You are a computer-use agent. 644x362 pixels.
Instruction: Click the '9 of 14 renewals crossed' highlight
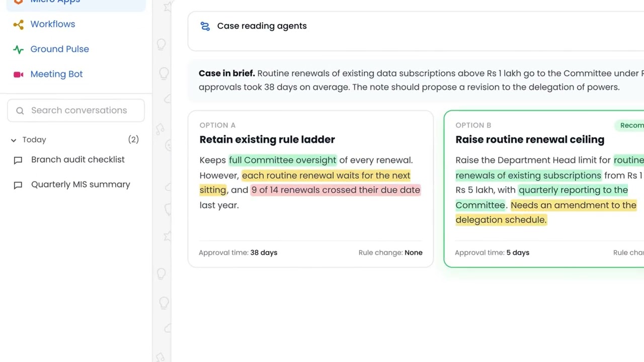(336, 190)
